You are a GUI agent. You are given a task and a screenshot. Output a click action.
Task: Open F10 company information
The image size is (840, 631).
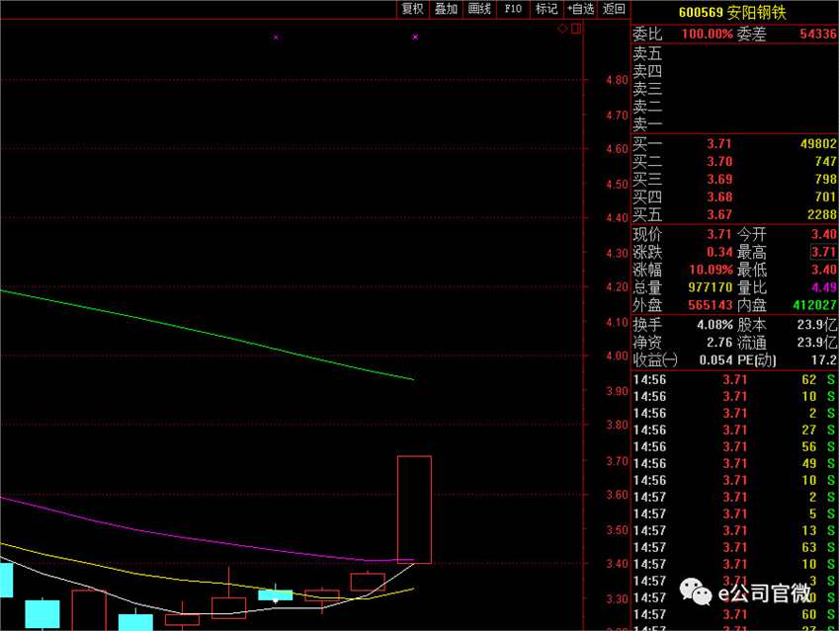click(513, 9)
